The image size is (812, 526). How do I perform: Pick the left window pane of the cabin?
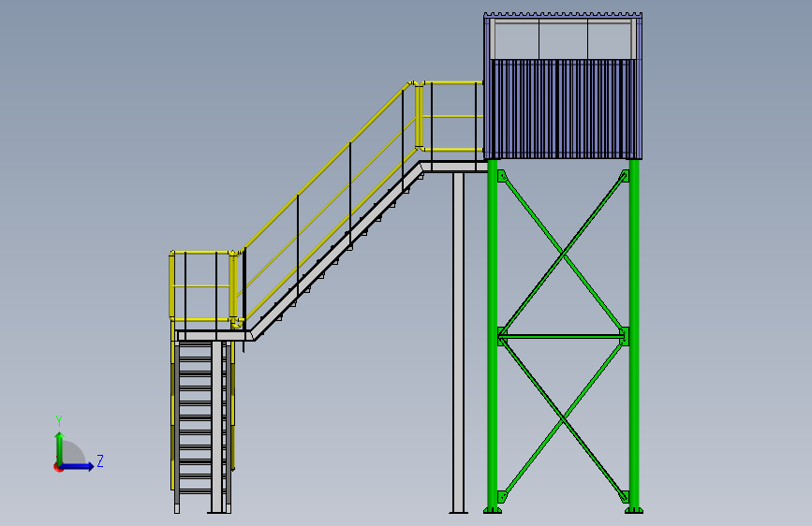pos(517,40)
